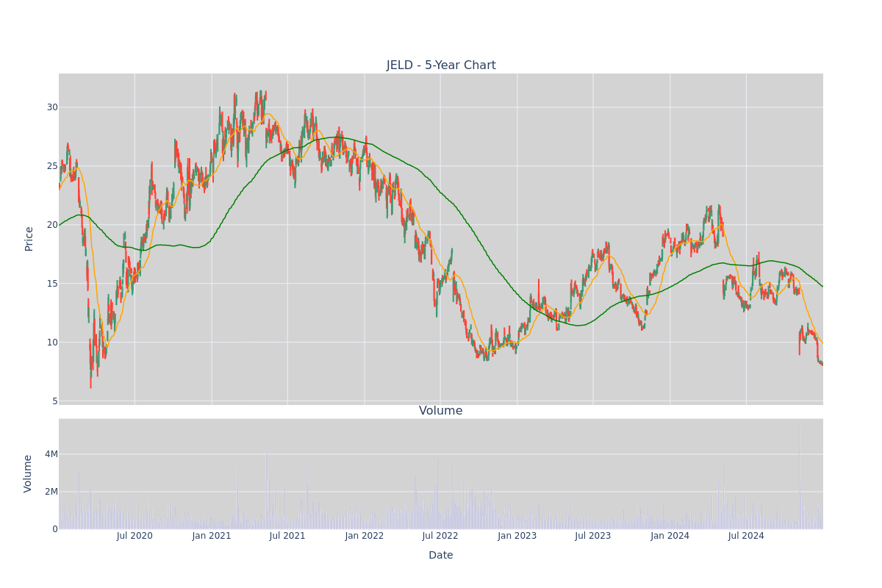Click the price axis value 10
Viewport: 882px width, 588px height.
click(x=52, y=343)
